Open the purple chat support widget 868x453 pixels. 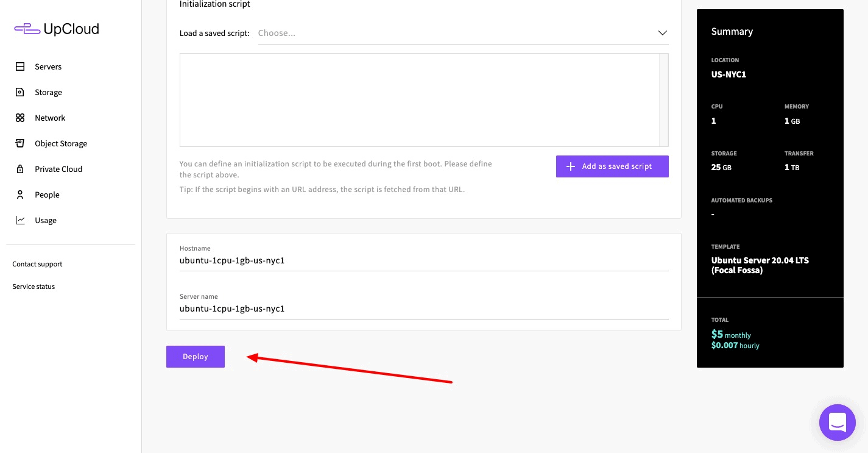coord(837,422)
